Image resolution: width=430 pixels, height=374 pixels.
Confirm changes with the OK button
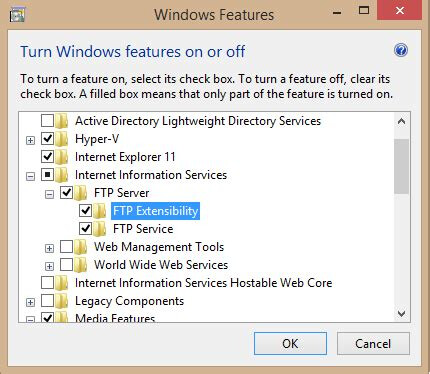point(290,343)
